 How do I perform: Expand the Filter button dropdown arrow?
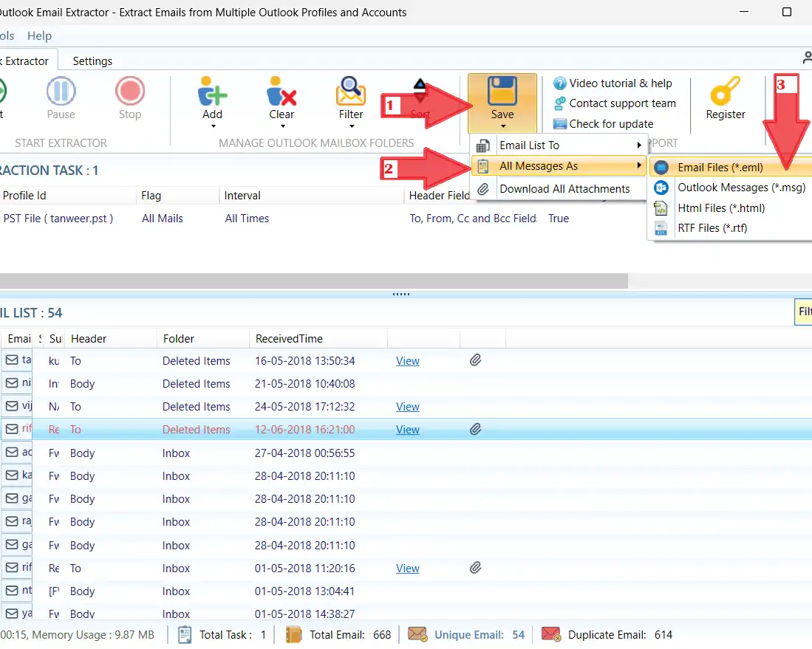(x=352, y=126)
